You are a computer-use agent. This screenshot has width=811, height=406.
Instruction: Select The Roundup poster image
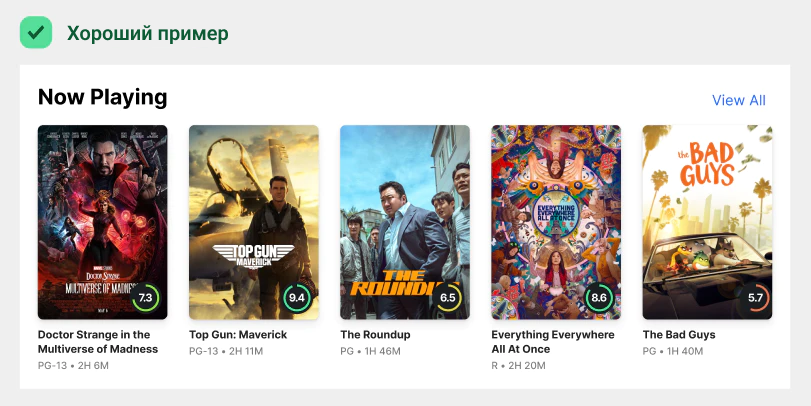tap(405, 222)
